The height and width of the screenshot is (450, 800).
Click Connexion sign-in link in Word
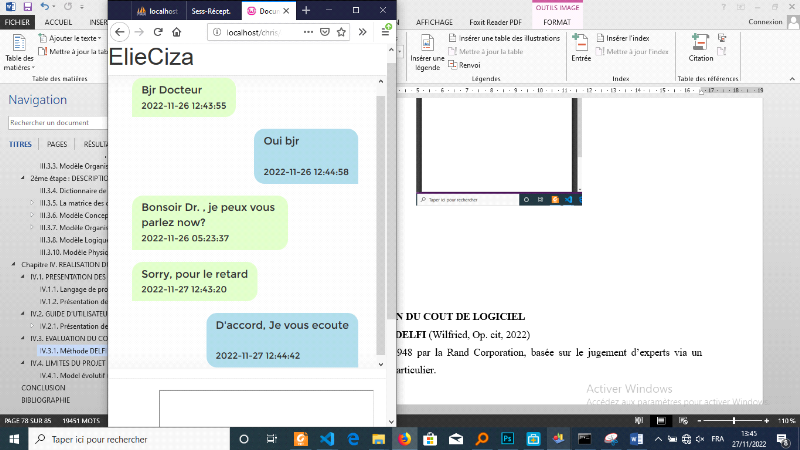[765, 22]
